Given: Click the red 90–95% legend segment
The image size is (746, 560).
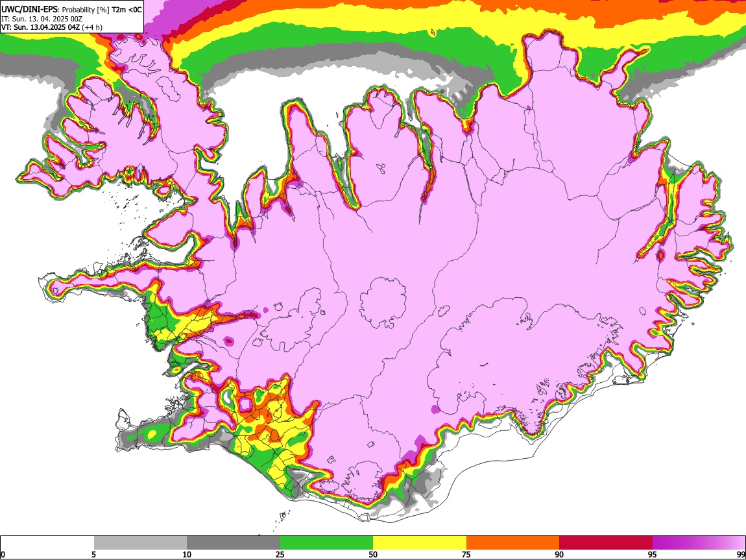Looking at the screenshot, I should (x=606, y=542).
